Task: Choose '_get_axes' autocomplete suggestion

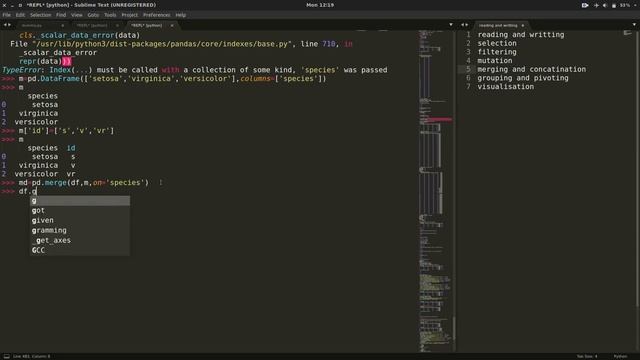Action: (80, 240)
